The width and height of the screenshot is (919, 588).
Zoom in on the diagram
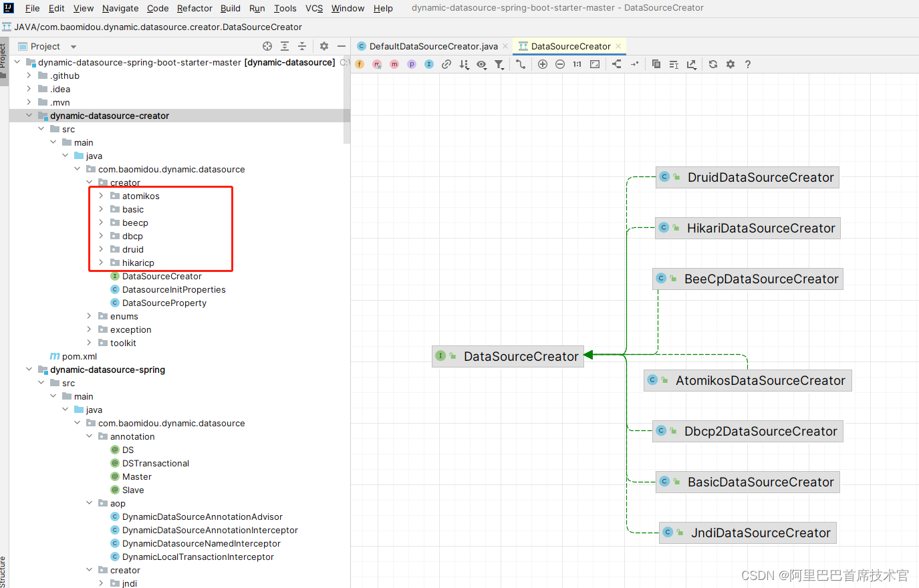click(x=543, y=64)
